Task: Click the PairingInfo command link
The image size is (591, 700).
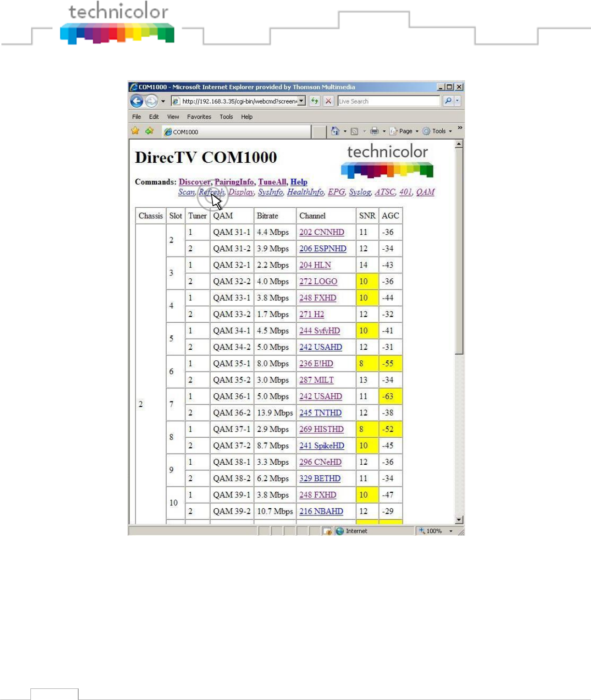Action: [234, 182]
